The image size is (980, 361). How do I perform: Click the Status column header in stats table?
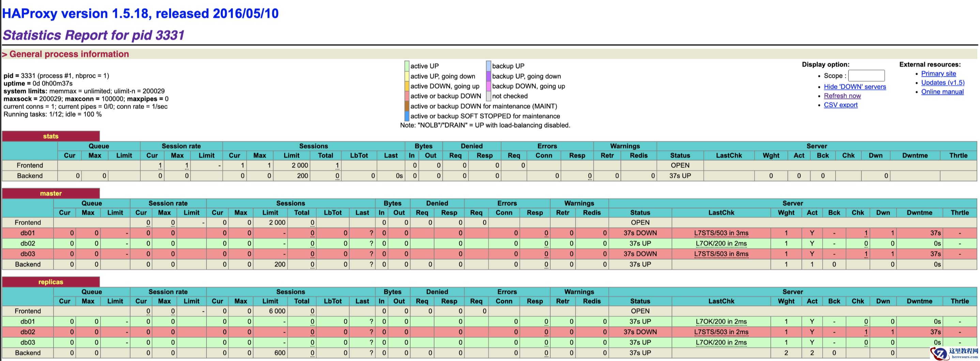[680, 156]
